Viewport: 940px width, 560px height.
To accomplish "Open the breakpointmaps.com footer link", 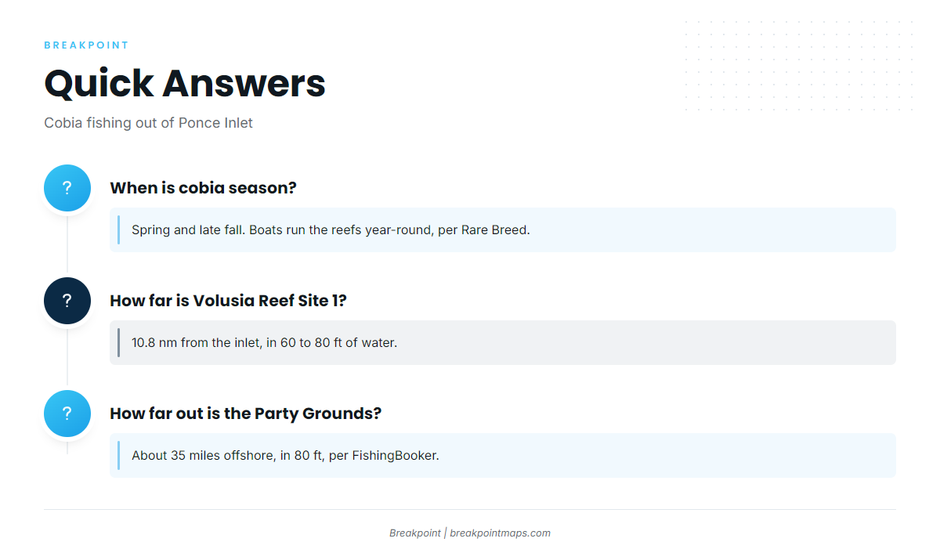I will 500,533.
